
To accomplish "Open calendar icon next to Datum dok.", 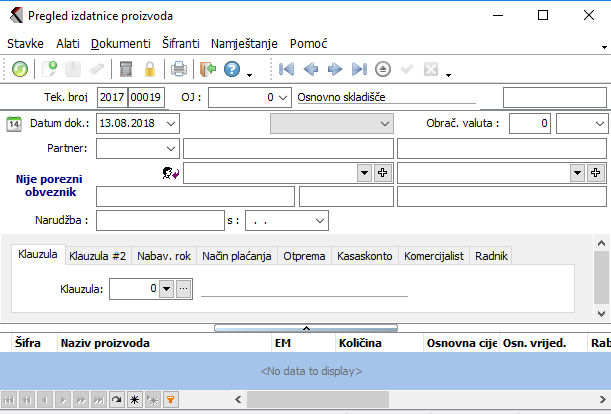I will pos(14,123).
